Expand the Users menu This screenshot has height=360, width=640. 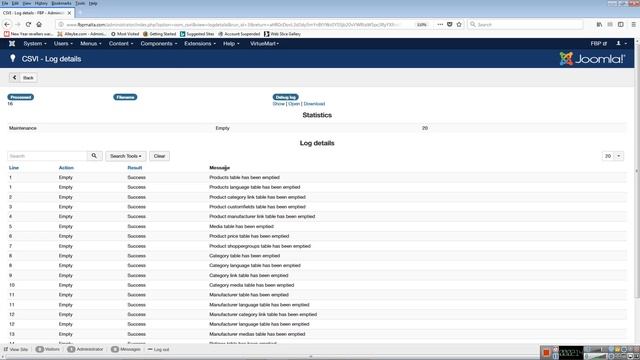point(63,43)
